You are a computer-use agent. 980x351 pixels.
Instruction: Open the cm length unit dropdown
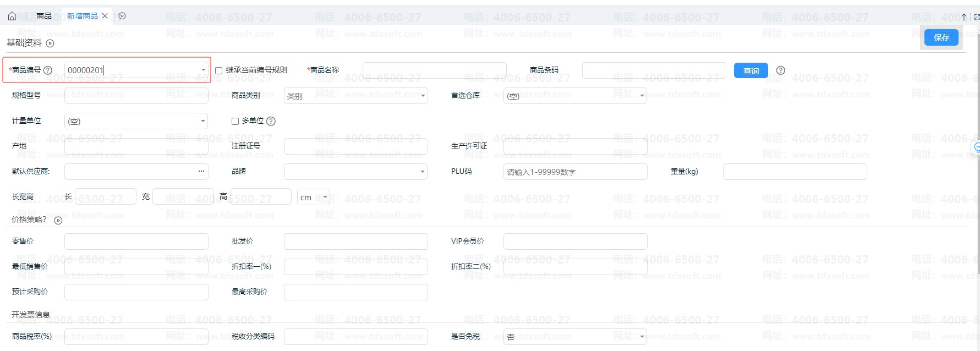pyautogui.click(x=325, y=197)
